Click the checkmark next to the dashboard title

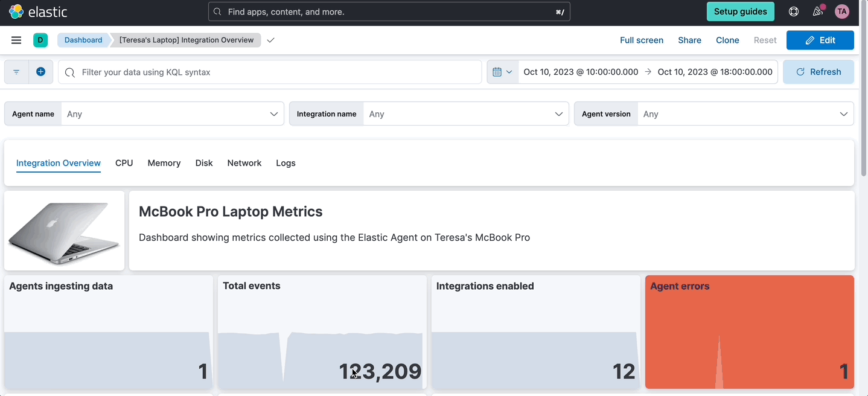click(270, 40)
